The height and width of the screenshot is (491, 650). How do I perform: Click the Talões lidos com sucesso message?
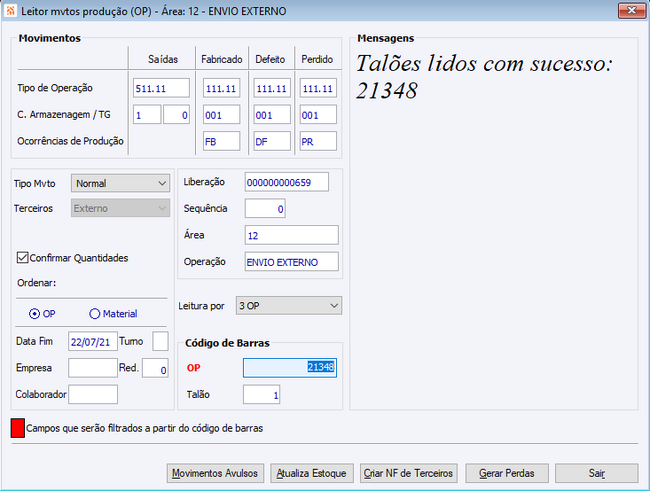[483, 77]
